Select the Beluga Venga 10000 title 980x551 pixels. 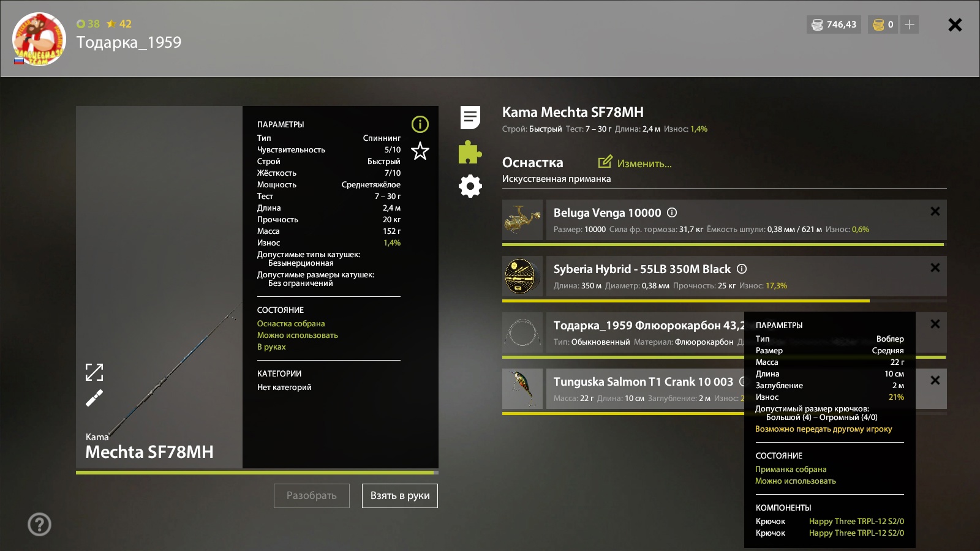608,212
